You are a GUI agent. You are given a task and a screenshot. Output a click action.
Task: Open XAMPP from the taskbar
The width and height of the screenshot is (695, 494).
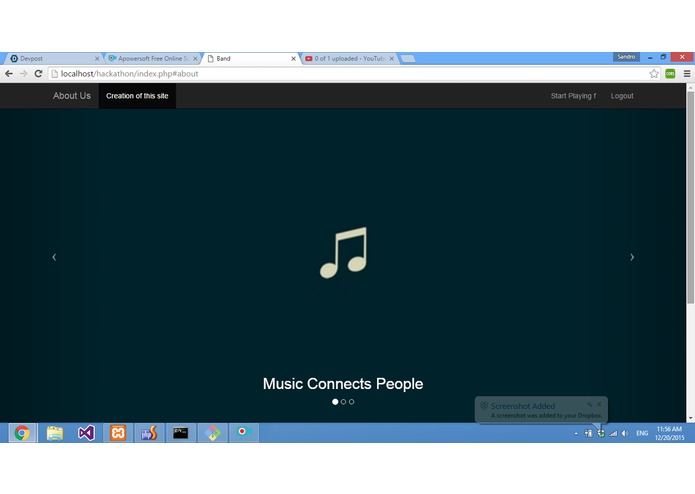118,433
